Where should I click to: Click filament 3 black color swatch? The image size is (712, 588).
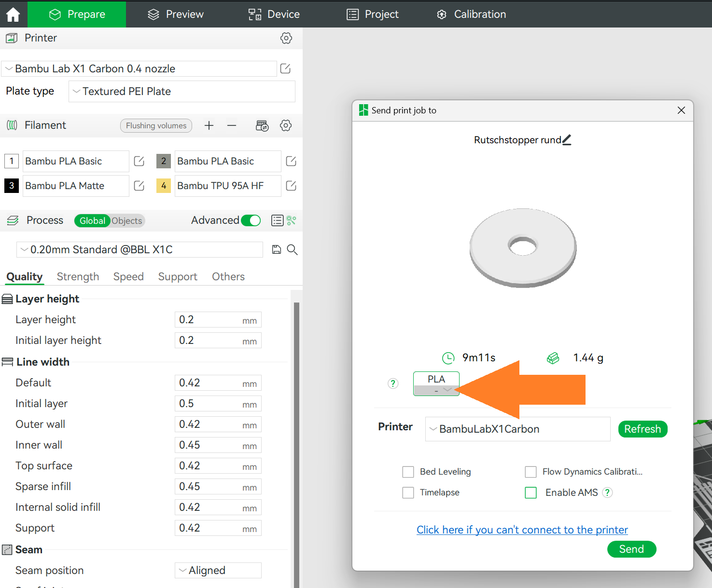click(12, 186)
